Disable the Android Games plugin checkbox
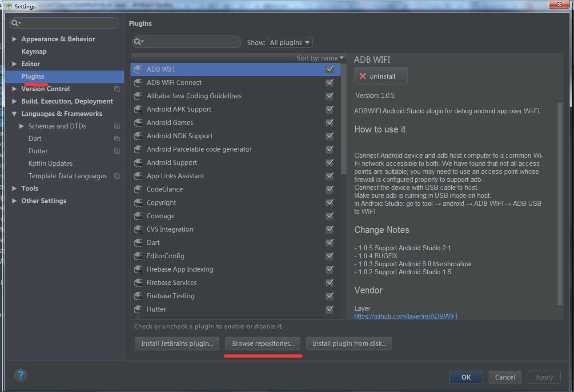 [x=329, y=123]
